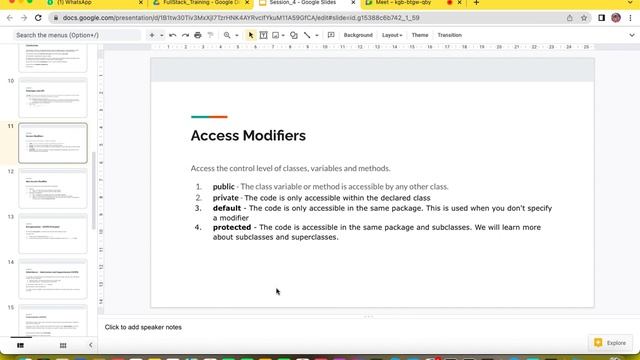Open the Line type dropdown arrow
This screenshot has width=640, height=360.
(317, 35)
